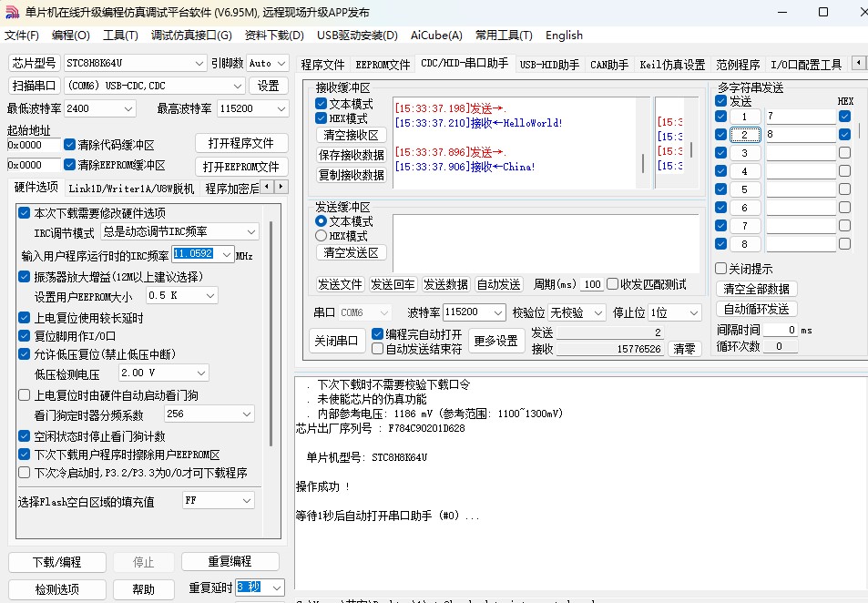The image size is (868, 603).
Task: Expand the 看门狗定时器分频系数 256 dropdown
Action: 247,414
